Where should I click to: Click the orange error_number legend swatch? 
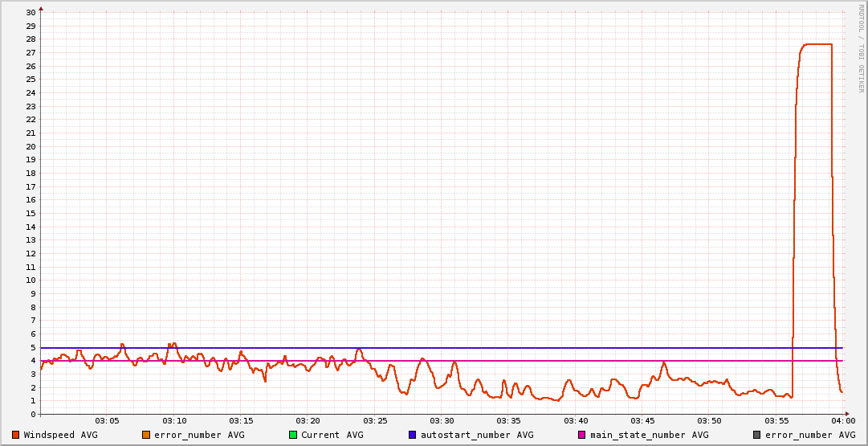146,435
